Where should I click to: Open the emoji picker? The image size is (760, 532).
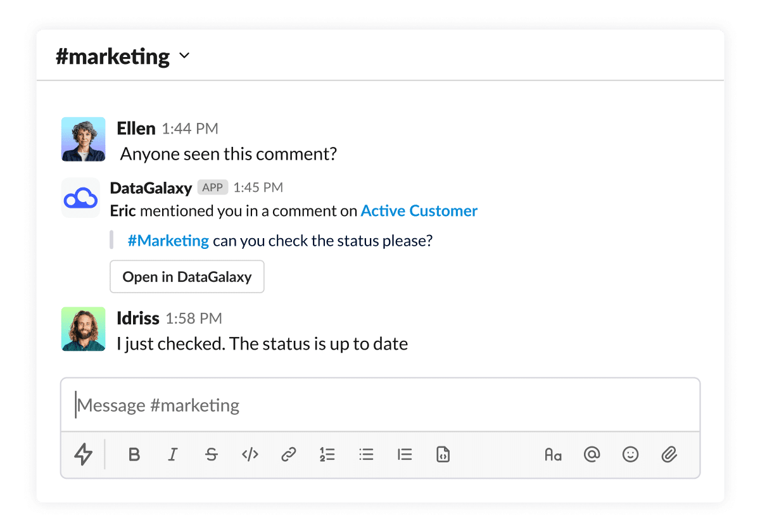pyautogui.click(x=630, y=455)
